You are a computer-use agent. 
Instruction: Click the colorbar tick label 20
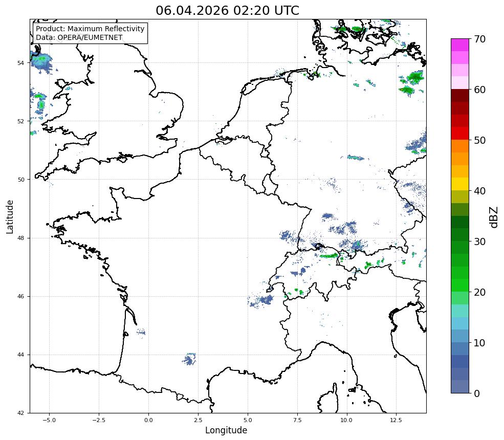point(479,293)
